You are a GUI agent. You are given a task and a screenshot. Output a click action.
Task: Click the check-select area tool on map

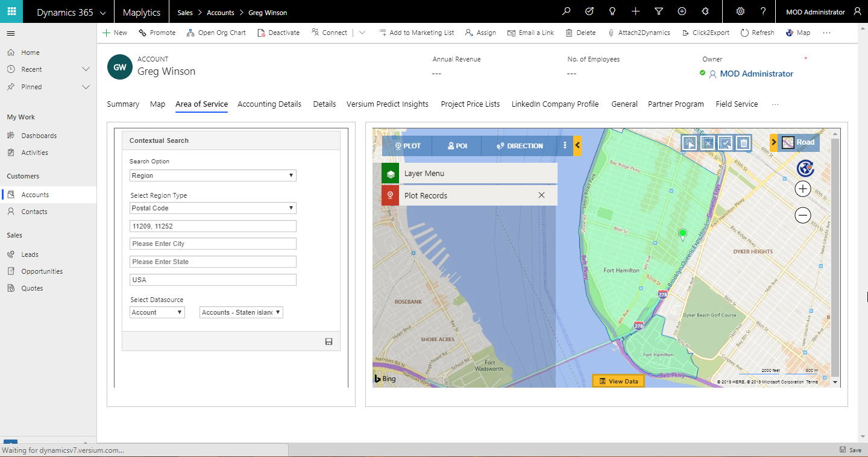(726, 143)
